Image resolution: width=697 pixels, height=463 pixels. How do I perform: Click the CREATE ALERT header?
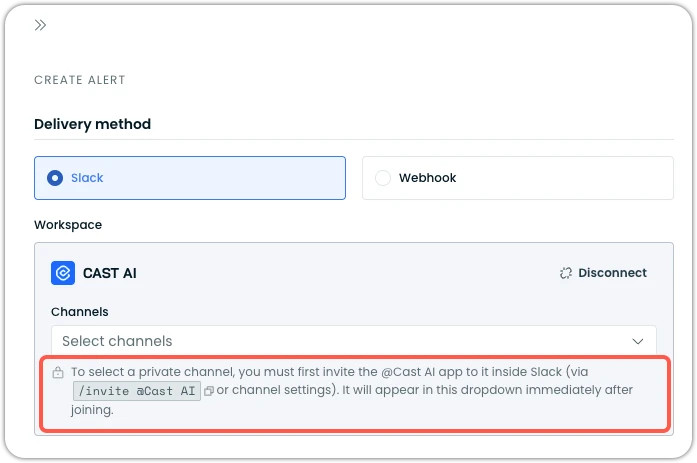[80, 80]
